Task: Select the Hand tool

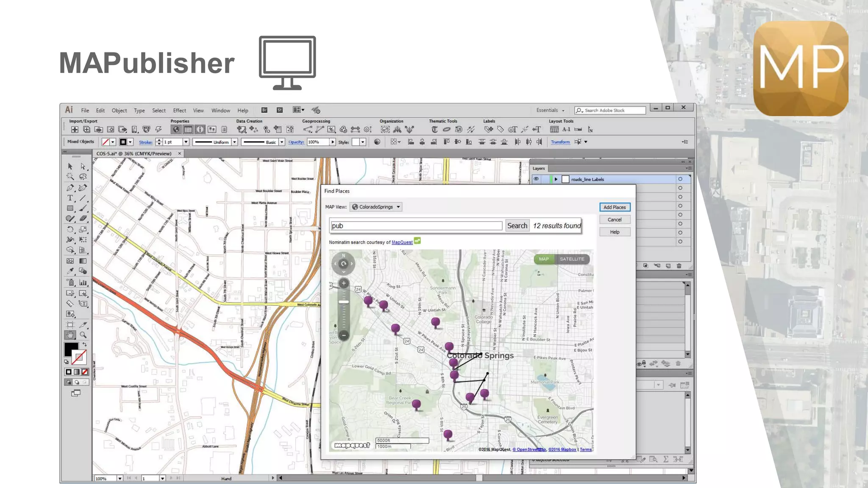Action: coord(70,335)
